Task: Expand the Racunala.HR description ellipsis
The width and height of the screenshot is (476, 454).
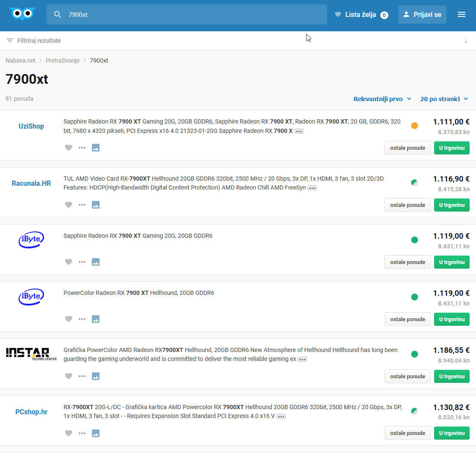Action: (x=312, y=188)
